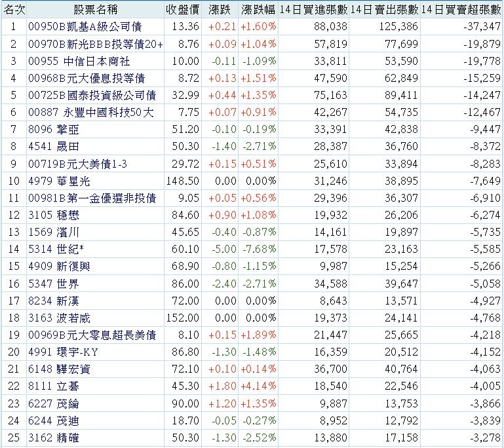
Task: Select change percent -7.68%
Action: click(x=259, y=249)
